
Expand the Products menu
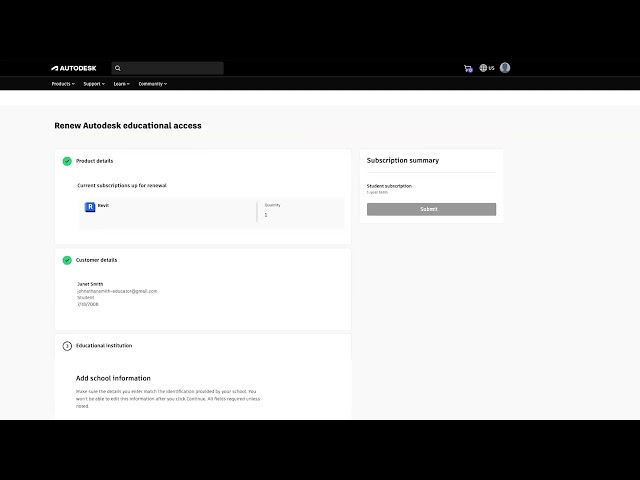(63, 84)
